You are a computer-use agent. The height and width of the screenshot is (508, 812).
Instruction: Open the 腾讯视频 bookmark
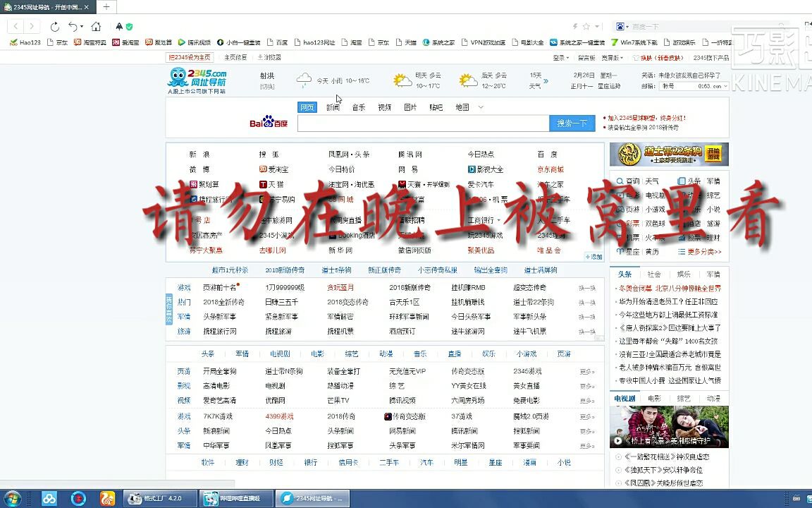click(195, 42)
